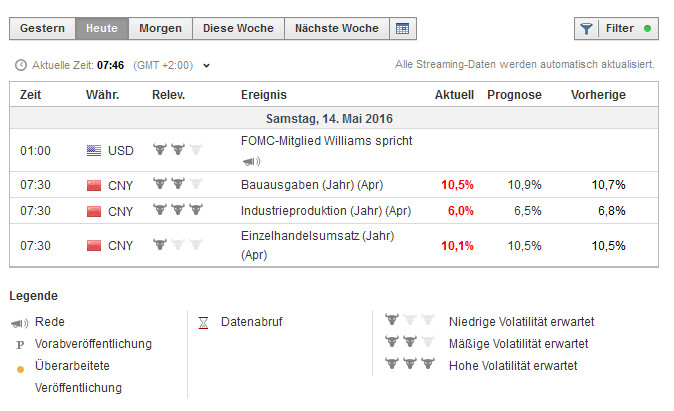Viewport: 674px width, 411px height.
Task: Click the China flag beside Bauausgaben
Action: click(x=94, y=185)
